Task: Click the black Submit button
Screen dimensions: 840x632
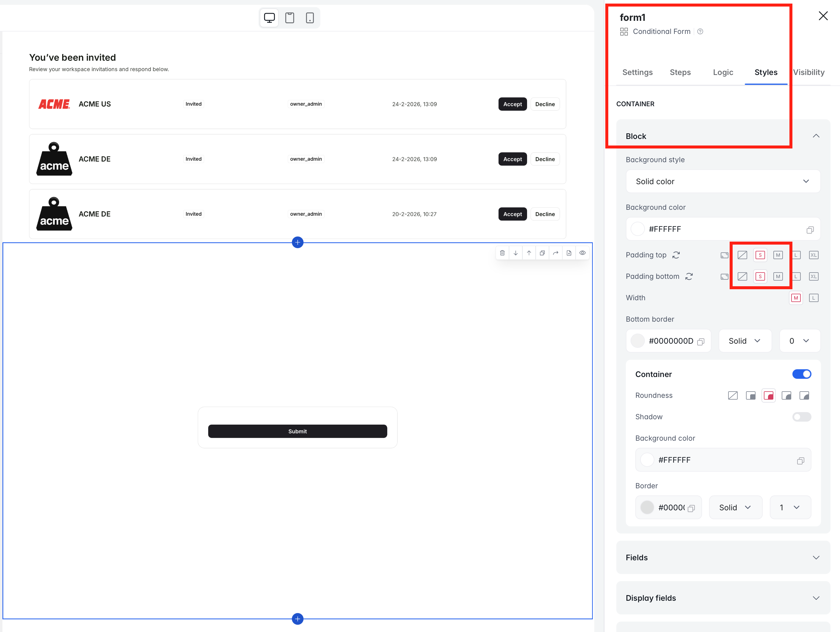Action: pyautogui.click(x=297, y=431)
